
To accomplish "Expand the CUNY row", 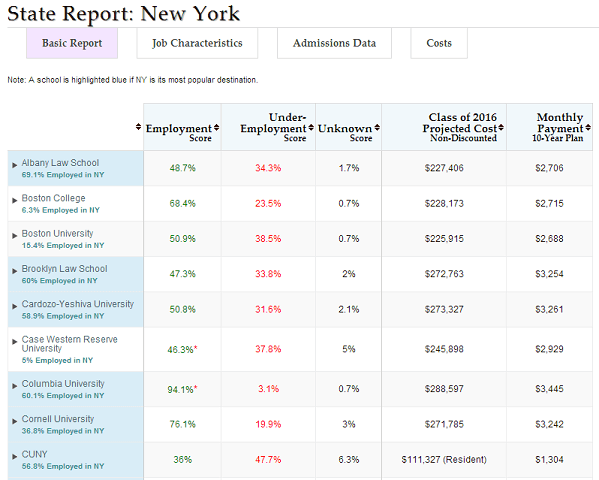I will pyautogui.click(x=15, y=456).
